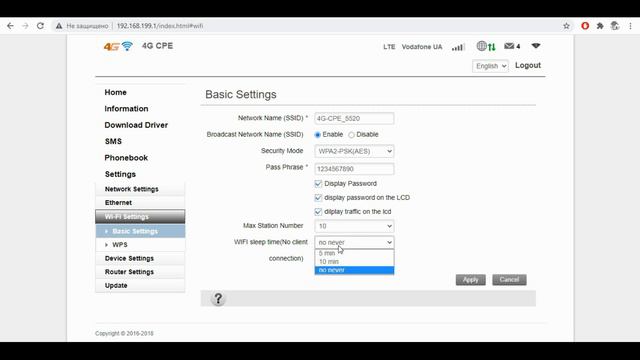Click the Network Name SSID field
The image size is (640, 360).
(354, 118)
